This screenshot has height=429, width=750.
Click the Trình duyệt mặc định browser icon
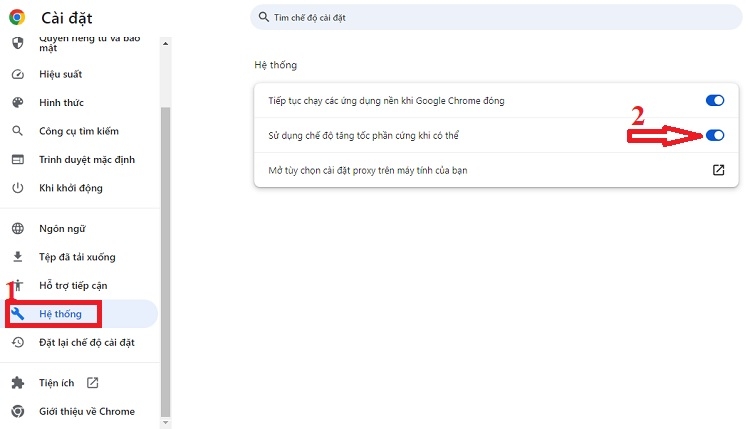(x=17, y=160)
